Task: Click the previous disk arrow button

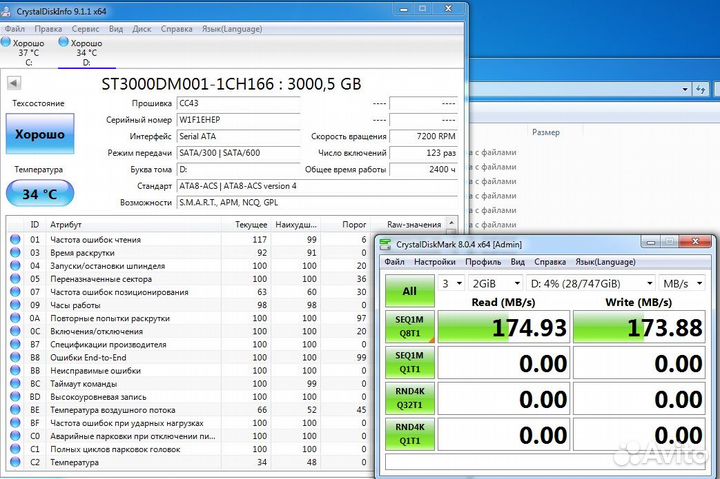Action: (x=14, y=83)
